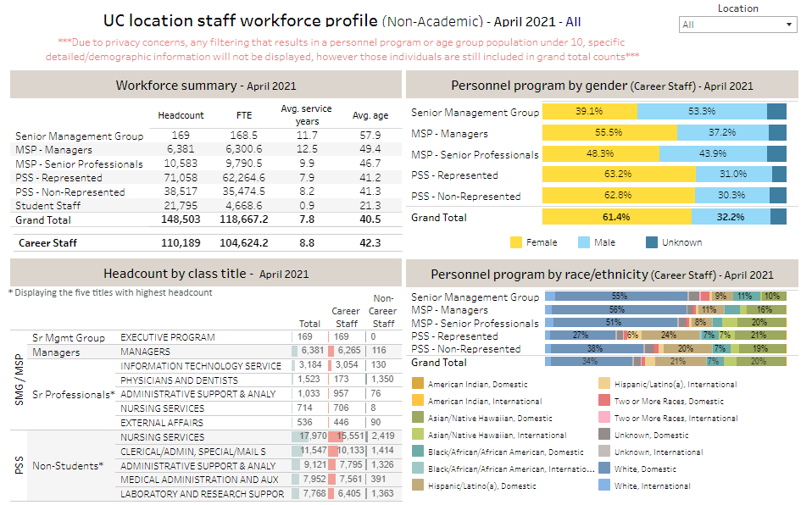Click PHYSICIANS AND DENTISTS class title
This screenshot has height=505, width=812.
pyautogui.click(x=179, y=380)
